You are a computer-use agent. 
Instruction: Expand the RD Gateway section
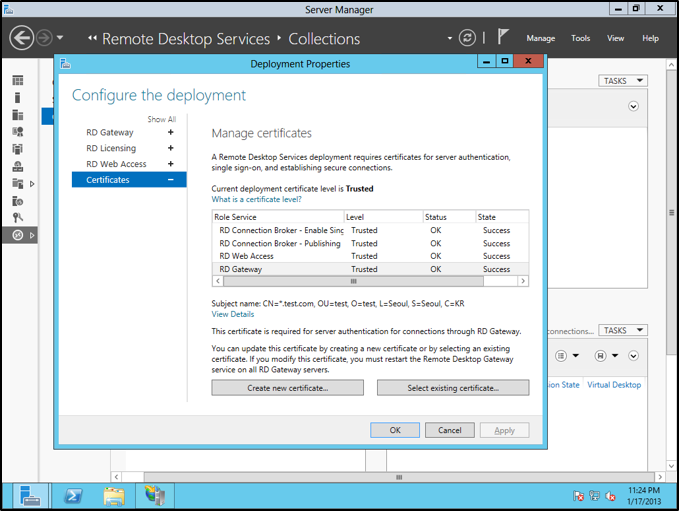[170, 133]
